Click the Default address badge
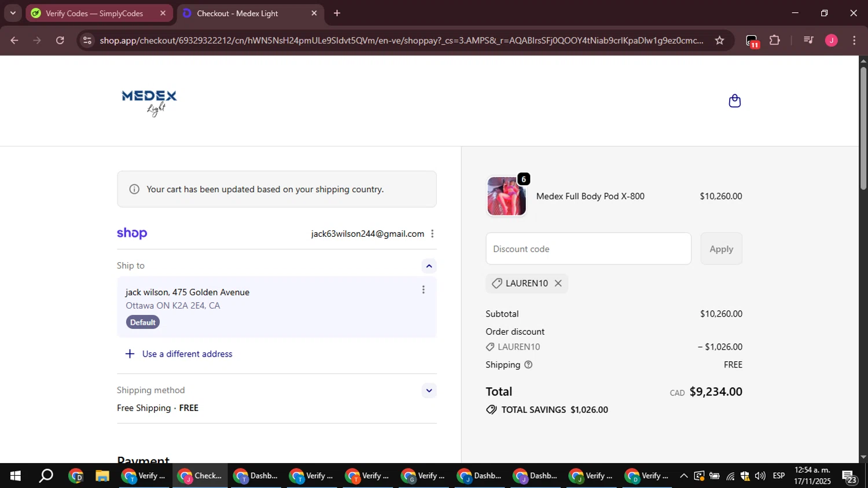This screenshot has width=868, height=488. click(x=142, y=322)
